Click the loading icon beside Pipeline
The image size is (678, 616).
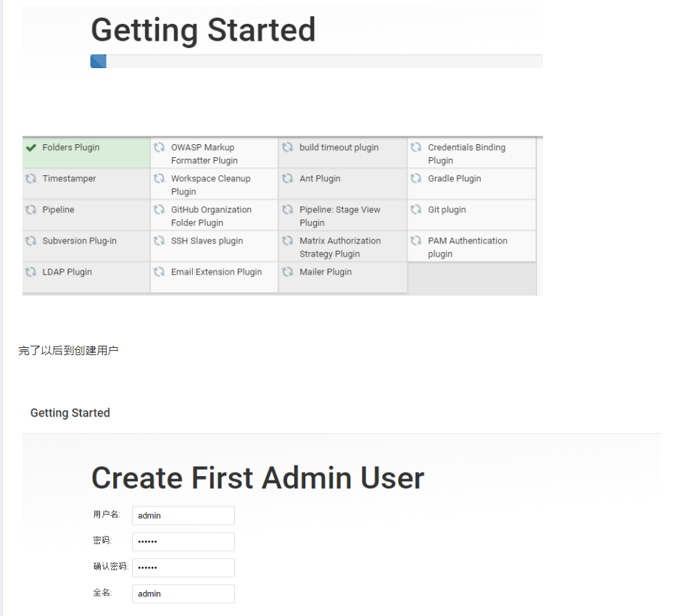(30, 210)
